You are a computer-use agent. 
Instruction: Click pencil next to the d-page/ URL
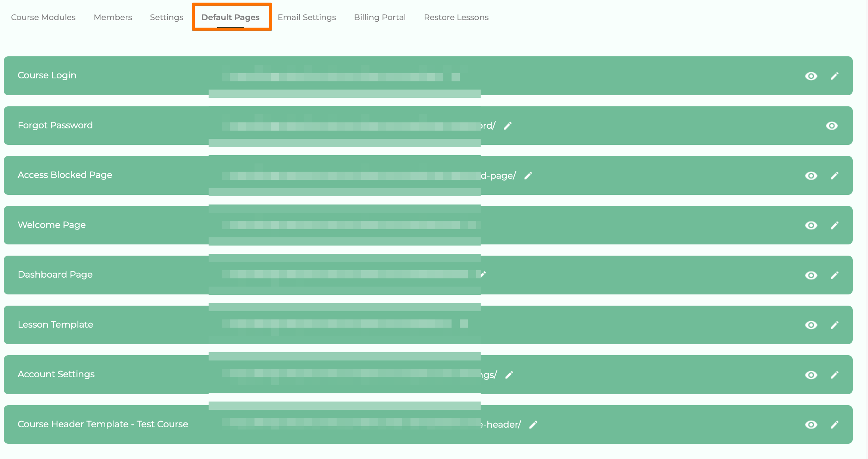point(528,176)
